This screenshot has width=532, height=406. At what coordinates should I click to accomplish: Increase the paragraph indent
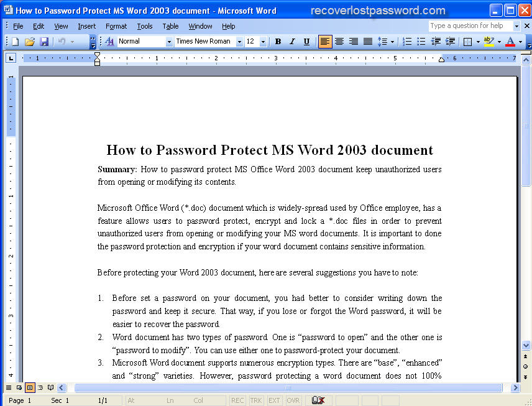coord(450,42)
